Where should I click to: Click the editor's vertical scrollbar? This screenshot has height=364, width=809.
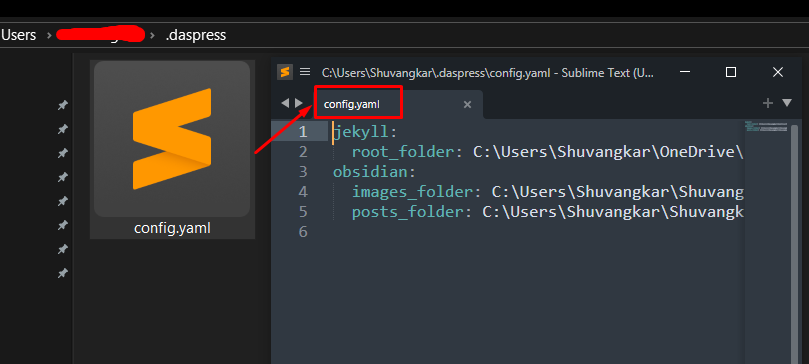coord(795,242)
